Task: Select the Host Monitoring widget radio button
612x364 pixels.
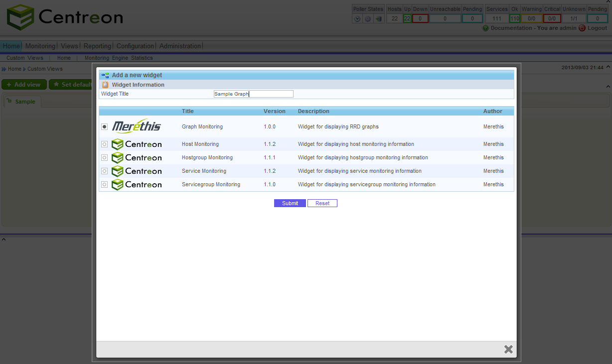Action: click(x=104, y=144)
